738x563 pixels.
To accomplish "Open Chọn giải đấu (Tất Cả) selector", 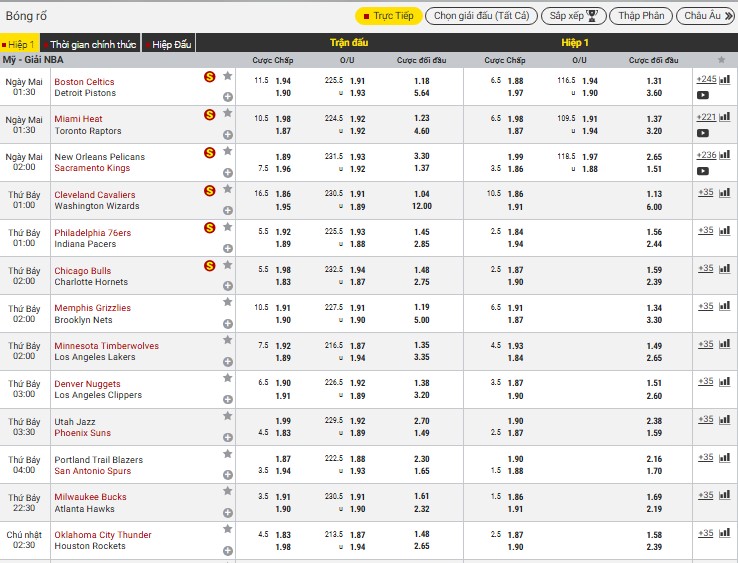I will [x=481, y=16].
